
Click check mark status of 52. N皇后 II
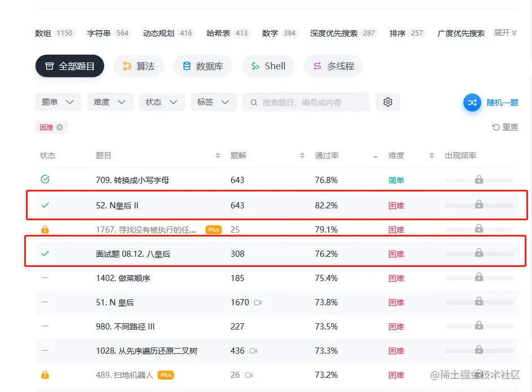tap(45, 205)
